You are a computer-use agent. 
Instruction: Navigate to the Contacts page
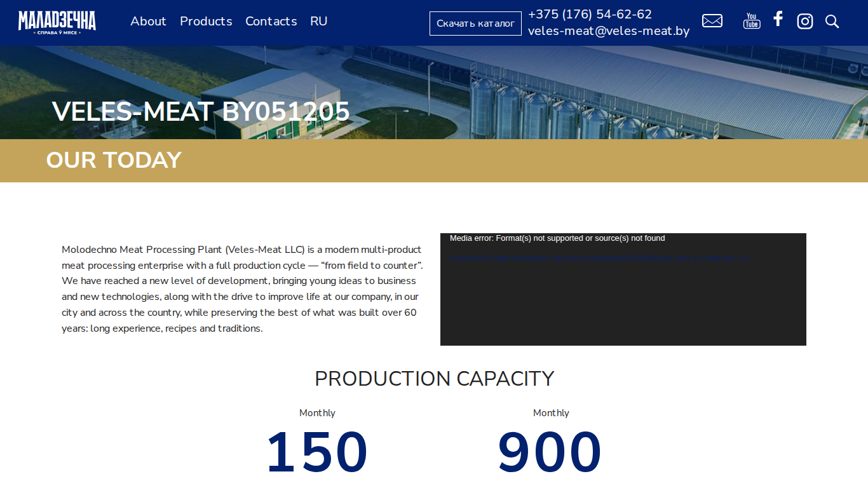click(x=271, y=21)
